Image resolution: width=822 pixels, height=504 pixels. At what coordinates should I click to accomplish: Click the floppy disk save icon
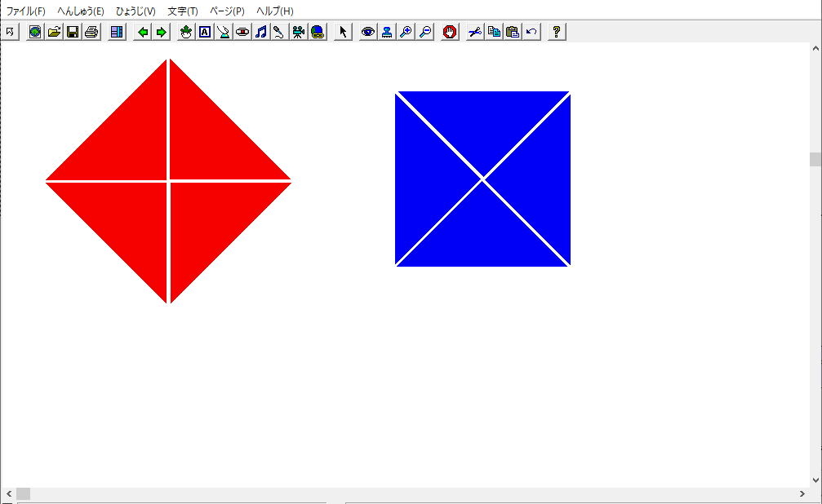tap(73, 32)
